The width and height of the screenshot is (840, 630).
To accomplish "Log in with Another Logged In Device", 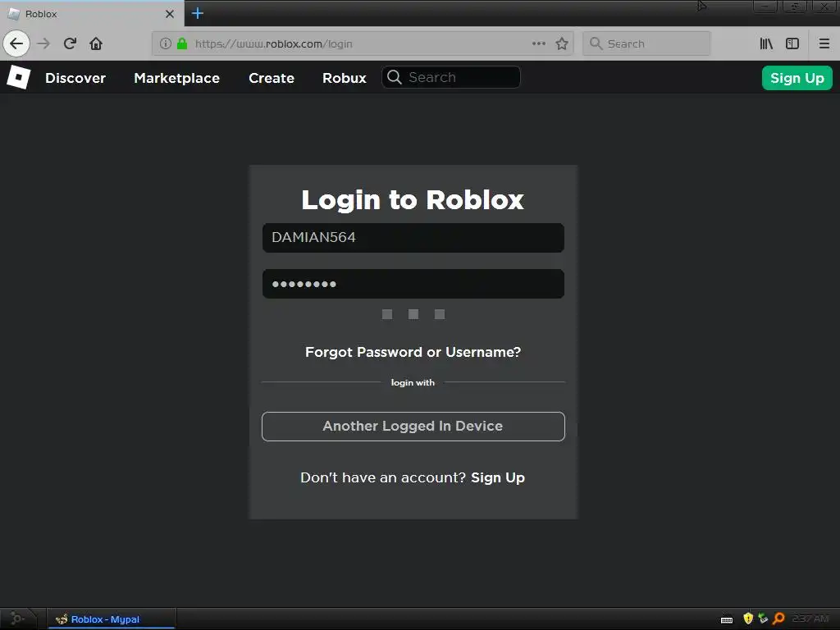I will coord(413,427).
